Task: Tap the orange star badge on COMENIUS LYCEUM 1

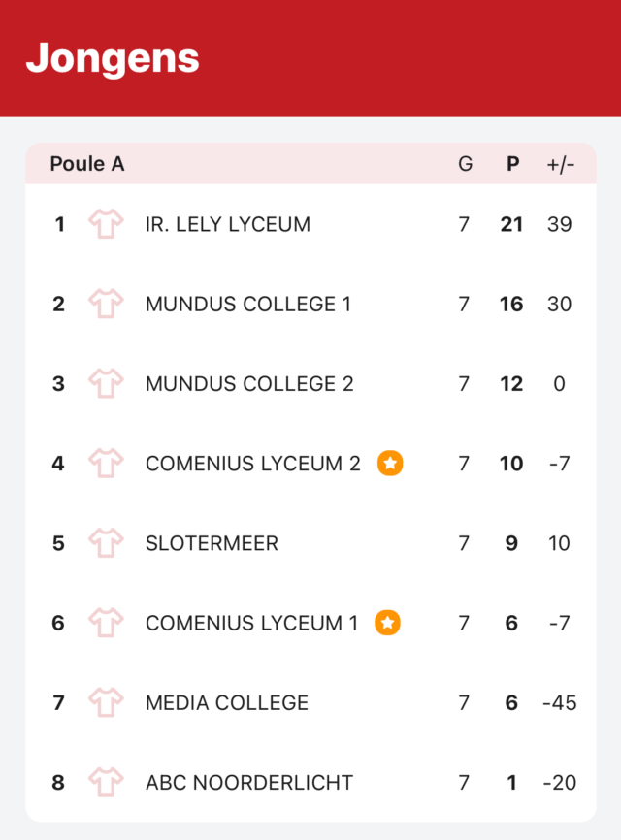Action: click(387, 623)
